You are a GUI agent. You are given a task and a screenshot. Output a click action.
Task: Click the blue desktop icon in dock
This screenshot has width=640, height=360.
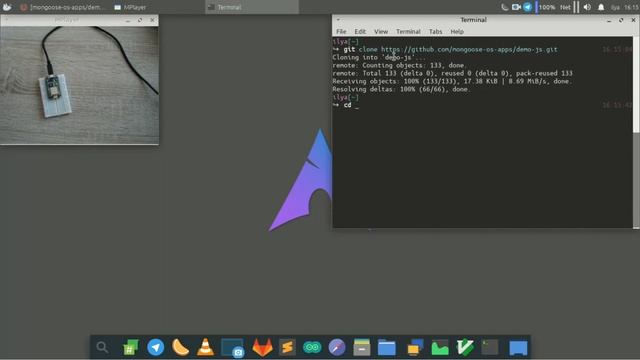click(x=518, y=348)
